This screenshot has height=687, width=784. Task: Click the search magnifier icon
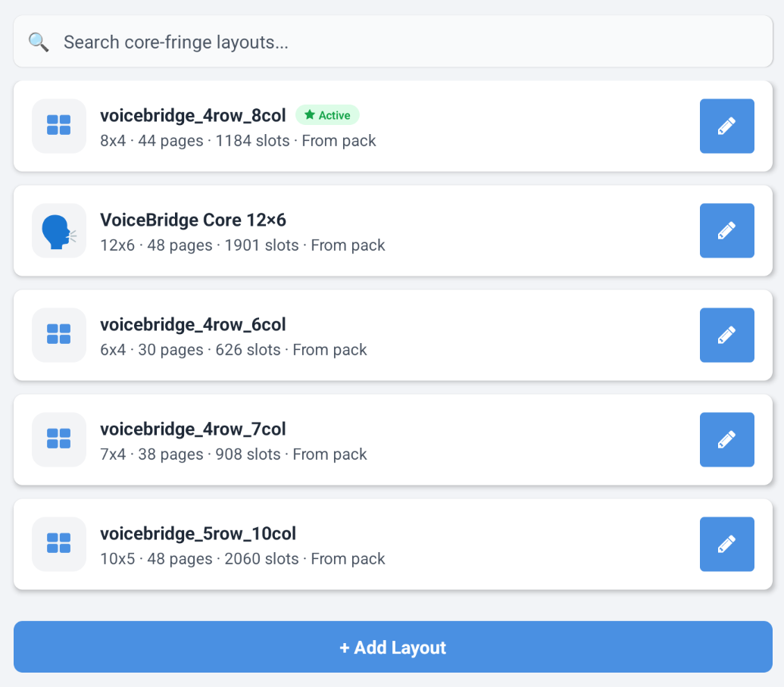point(39,42)
